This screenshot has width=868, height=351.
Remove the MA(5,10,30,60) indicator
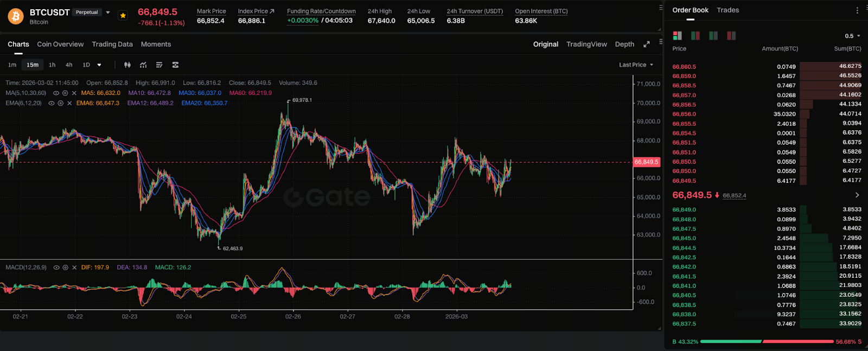click(74, 93)
